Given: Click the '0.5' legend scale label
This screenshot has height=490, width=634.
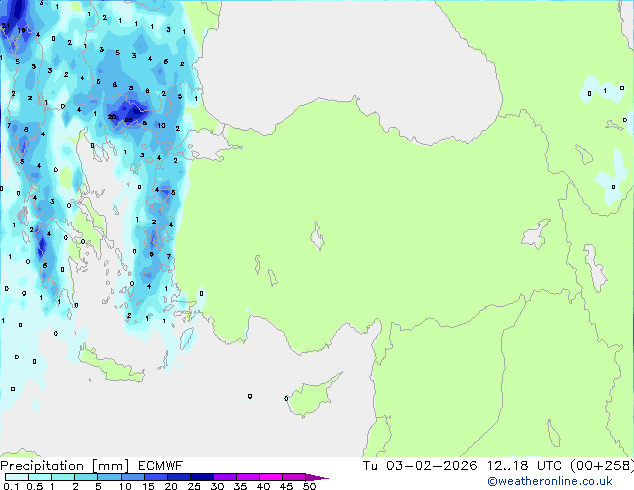Looking at the screenshot, I should coord(34,486).
